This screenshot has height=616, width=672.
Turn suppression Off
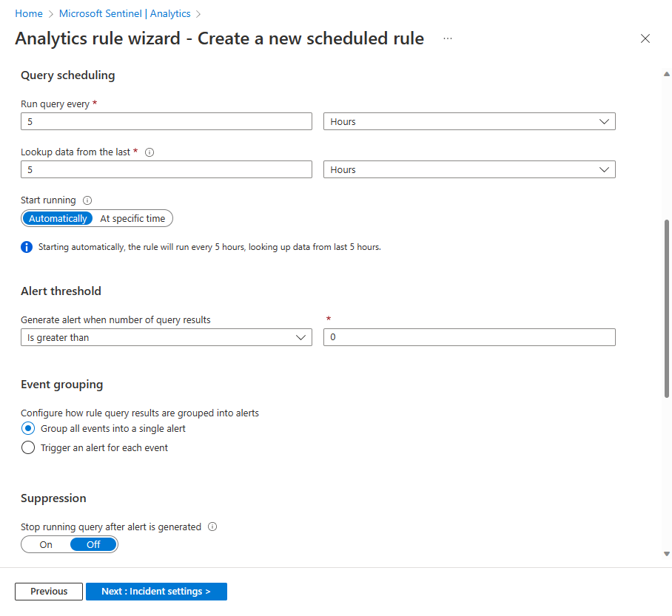tap(93, 544)
